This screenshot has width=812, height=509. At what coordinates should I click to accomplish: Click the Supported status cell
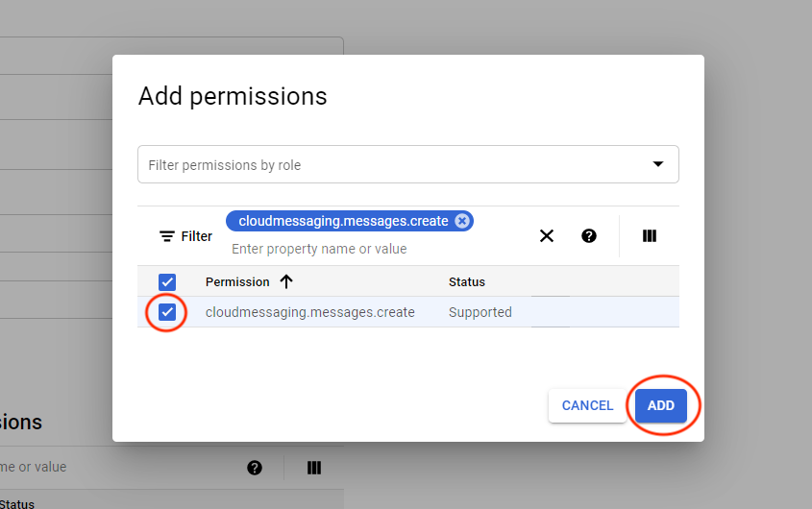coord(480,312)
